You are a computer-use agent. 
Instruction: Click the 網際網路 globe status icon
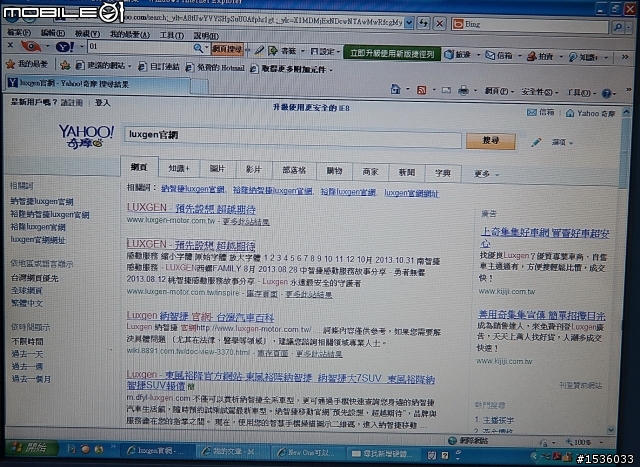[452, 440]
